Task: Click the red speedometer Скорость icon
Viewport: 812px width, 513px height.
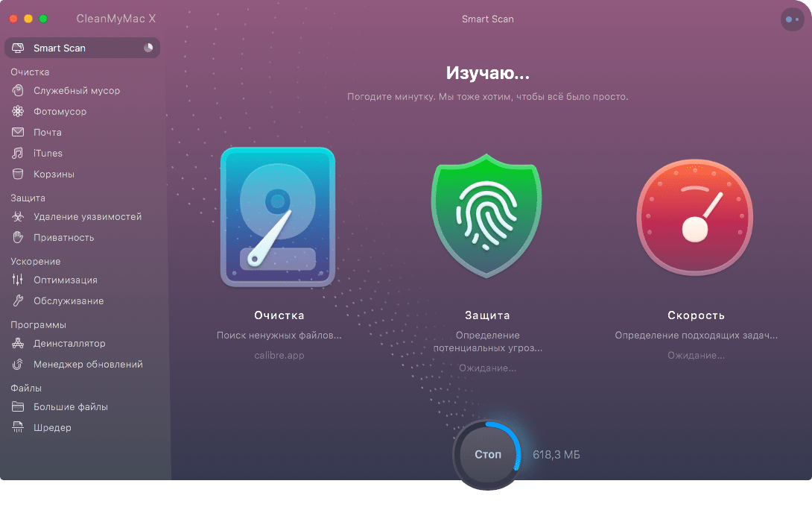Action: click(695, 217)
